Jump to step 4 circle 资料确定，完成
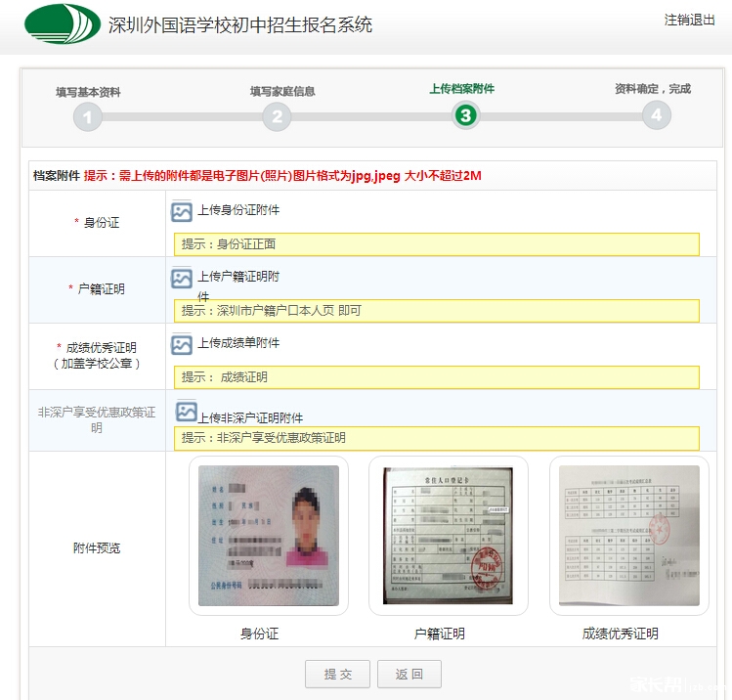Image resolution: width=732 pixels, height=700 pixels. [x=656, y=116]
